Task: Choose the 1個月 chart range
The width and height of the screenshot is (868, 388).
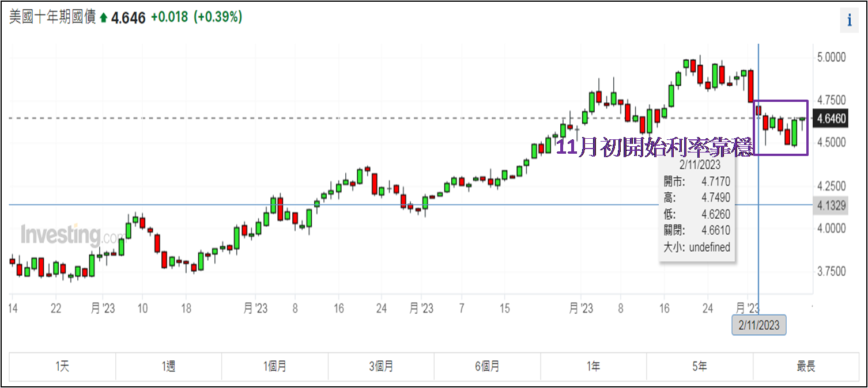Action: [x=275, y=366]
